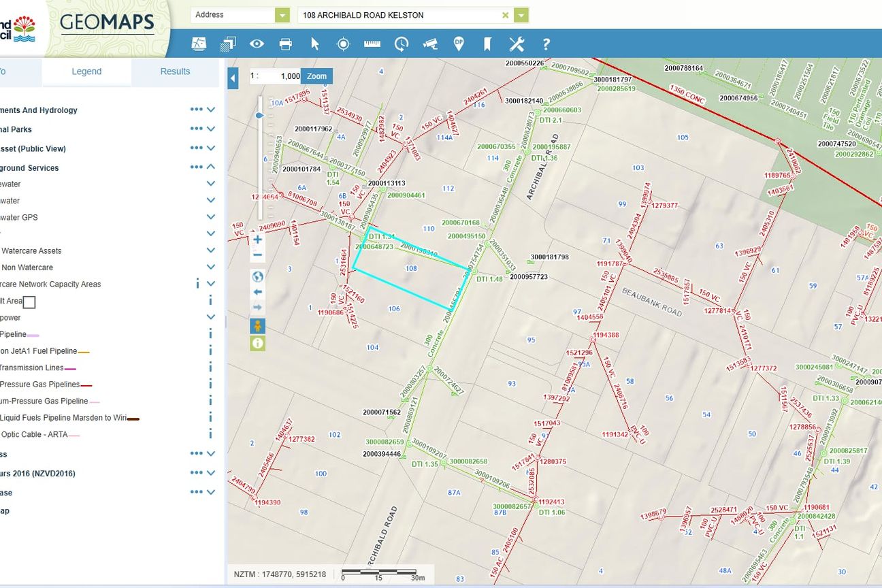Show info for Optic Cable - ARTA
The width and height of the screenshot is (882, 588).
(x=210, y=434)
